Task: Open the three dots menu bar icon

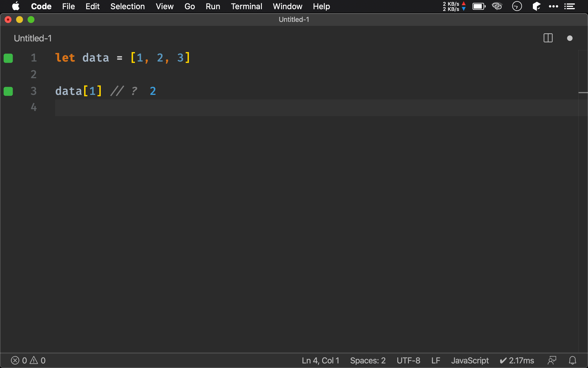Action: (553, 6)
